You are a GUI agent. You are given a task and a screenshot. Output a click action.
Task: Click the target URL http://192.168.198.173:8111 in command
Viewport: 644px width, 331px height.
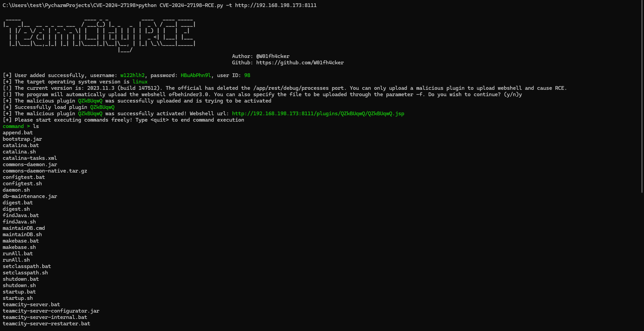point(276,5)
